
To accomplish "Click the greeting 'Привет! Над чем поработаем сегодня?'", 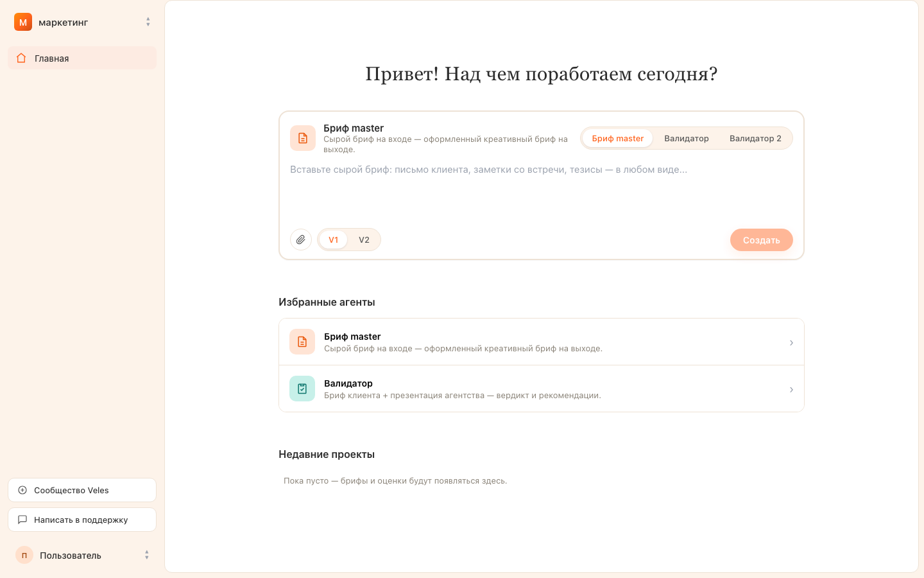I will pyautogui.click(x=542, y=74).
